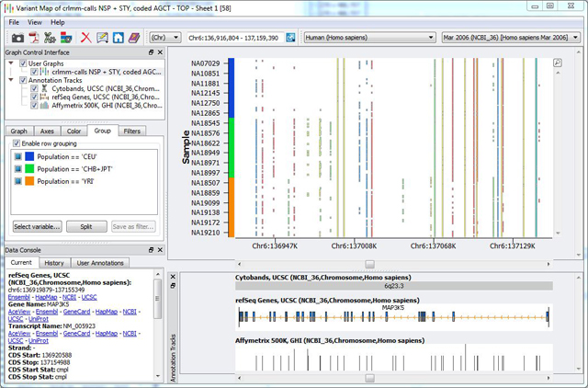The height and width of the screenshot is (388, 588).
Task: Click the MAP3K5 gene label
Action: point(393,308)
